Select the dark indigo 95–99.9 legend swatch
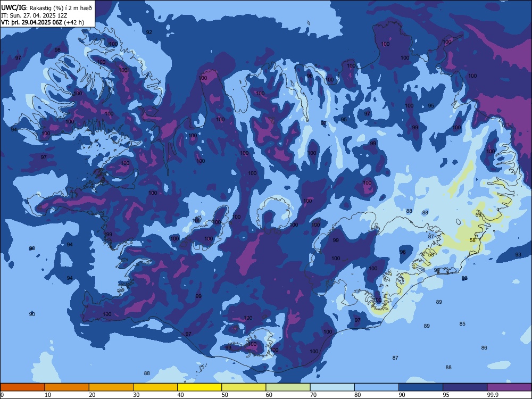The height and width of the screenshot is (399, 532). pos(465,387)
